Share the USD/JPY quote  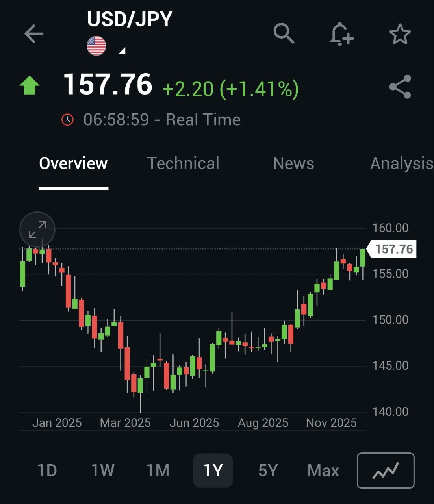(x=400, y=87)
